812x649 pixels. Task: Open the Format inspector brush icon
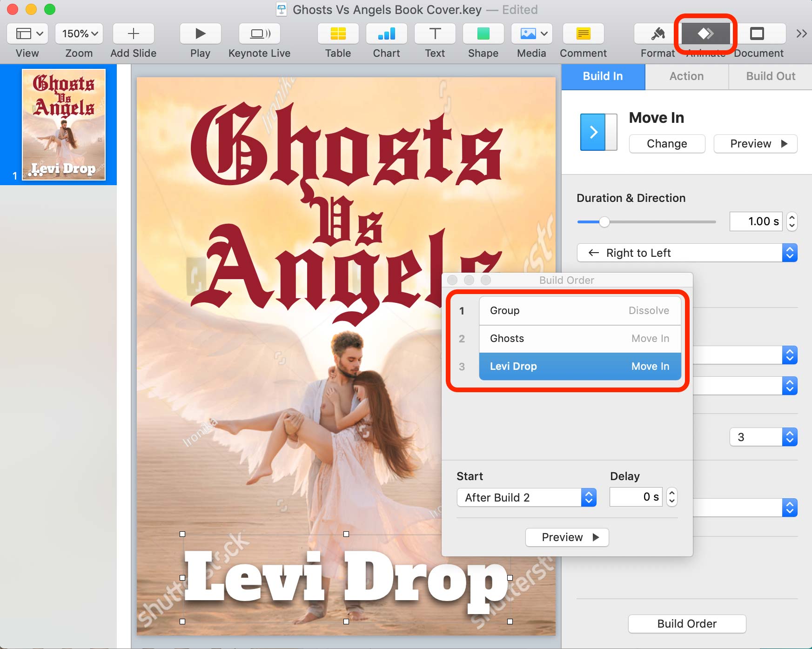click(x=658, y=33)
